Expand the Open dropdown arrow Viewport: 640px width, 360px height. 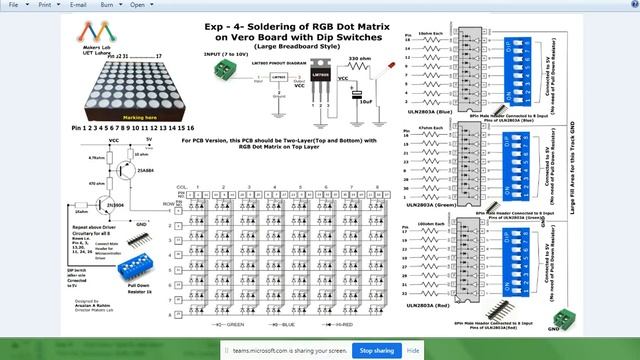coord(152,5)
